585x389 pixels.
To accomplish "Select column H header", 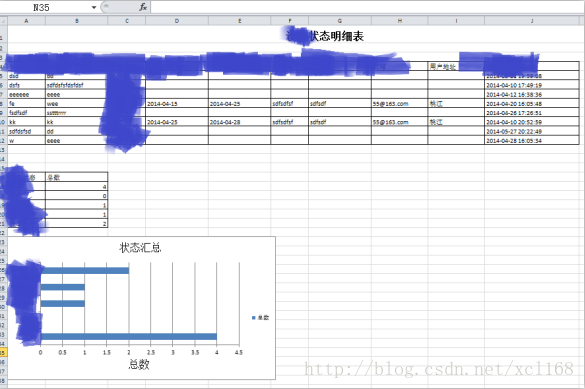I will click(400, 21).
